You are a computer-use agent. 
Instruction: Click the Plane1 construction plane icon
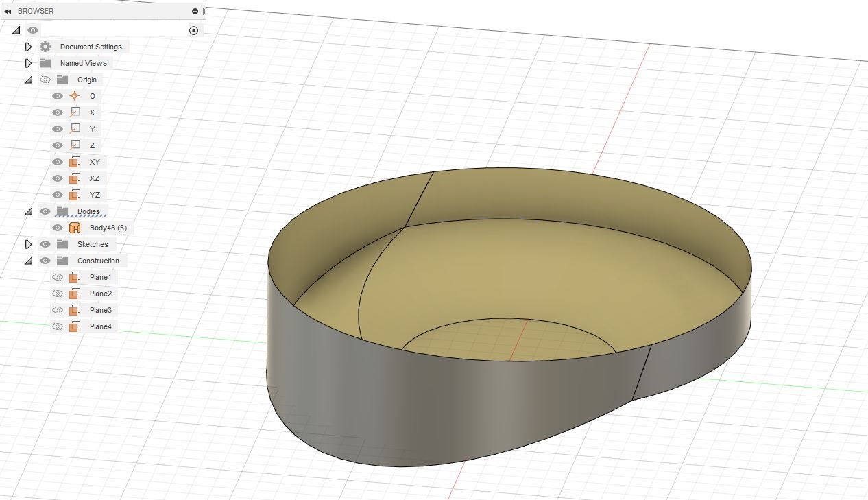tap(75, 277)
